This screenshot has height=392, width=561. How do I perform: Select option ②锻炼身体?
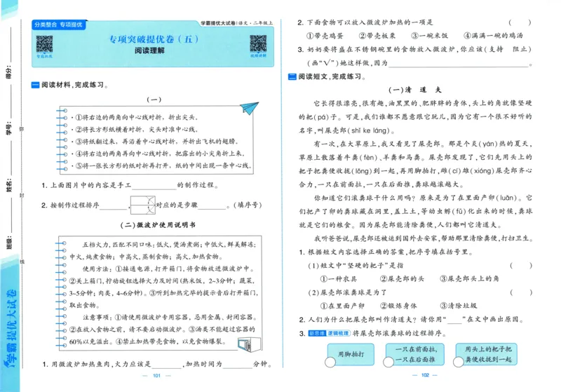point(398,306)
